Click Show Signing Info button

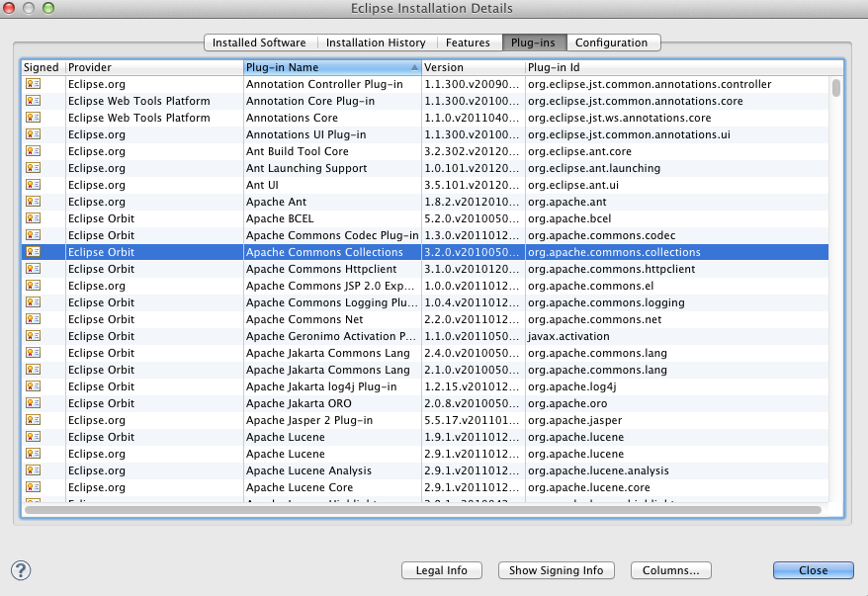pyautogui.click(x=557, y=570)
